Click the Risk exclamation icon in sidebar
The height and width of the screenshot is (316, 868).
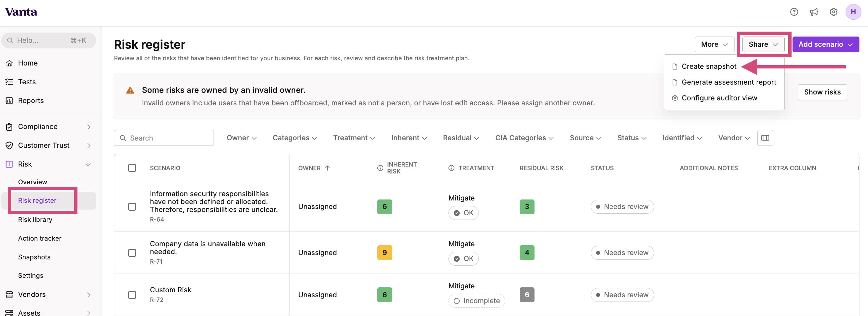[10, 164]
